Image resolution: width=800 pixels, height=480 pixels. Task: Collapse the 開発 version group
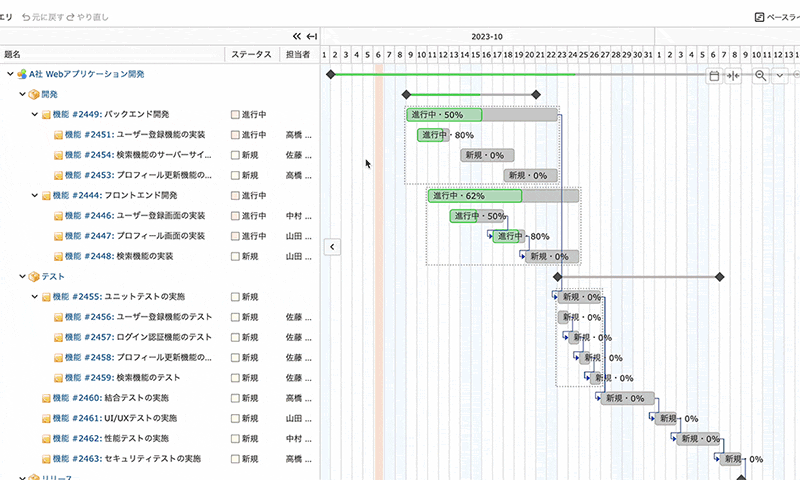click(x=22, y=94)
